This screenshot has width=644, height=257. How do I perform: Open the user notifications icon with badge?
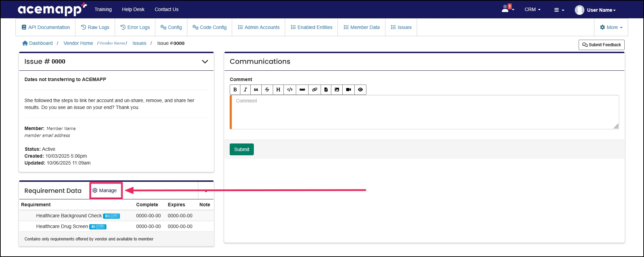(508, 9)
